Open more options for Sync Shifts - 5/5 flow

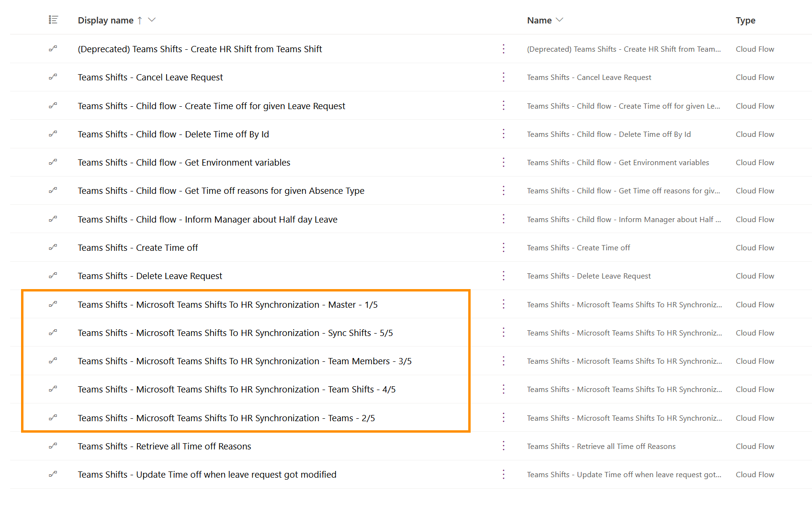pyautogui.click(x=503, y=332)
